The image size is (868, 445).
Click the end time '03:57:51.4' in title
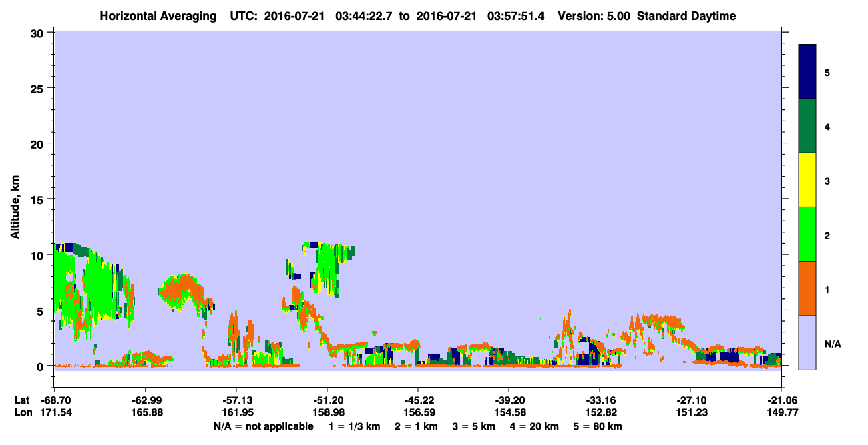pyautogui.click(x=517, y=16)
